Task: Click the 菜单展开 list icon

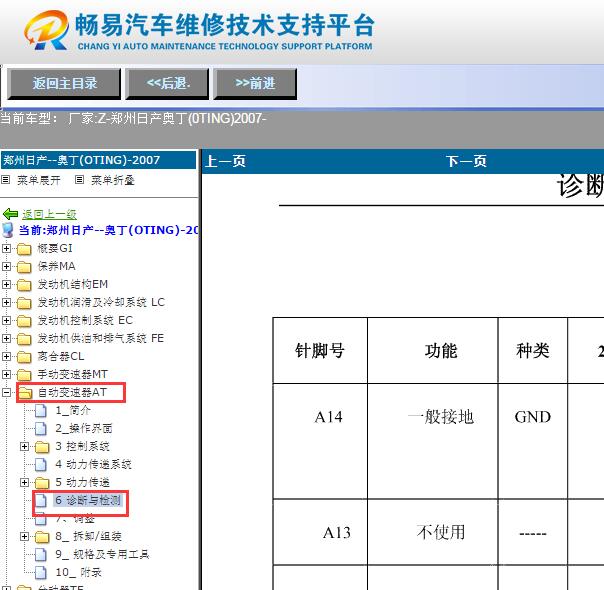Action: (x=5, y=179)
